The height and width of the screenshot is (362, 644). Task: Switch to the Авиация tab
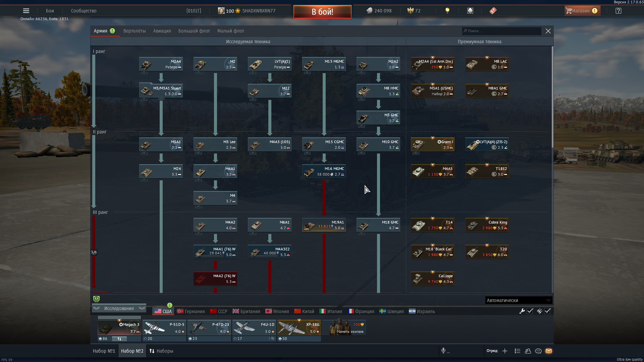pyautogui.click(x=162, y=31)
